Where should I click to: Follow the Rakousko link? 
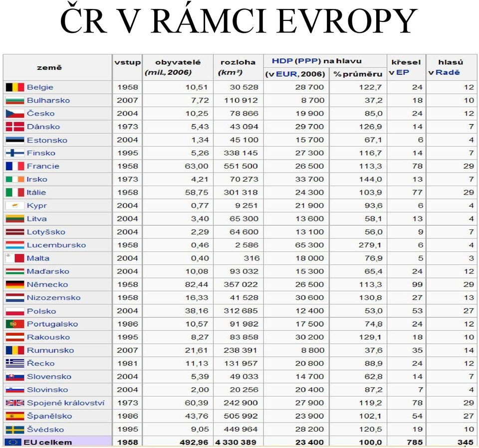click(48, 337)
